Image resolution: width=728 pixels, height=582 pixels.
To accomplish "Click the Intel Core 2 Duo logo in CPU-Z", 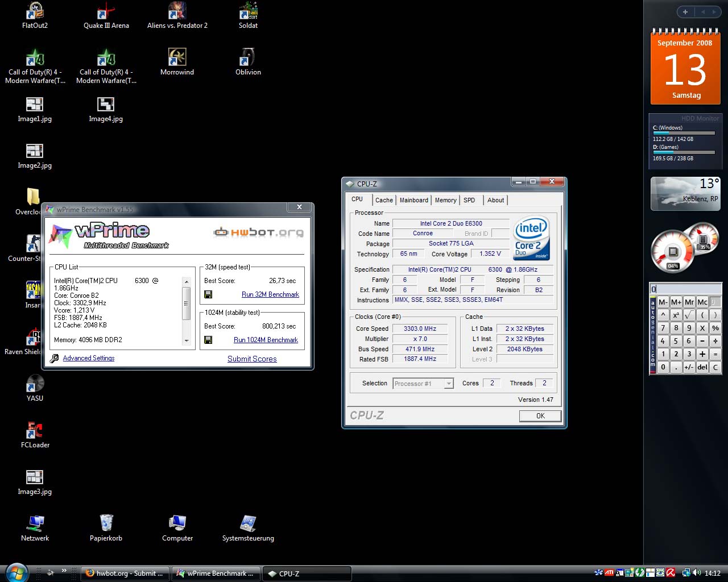I will click(x=531, y=238).
